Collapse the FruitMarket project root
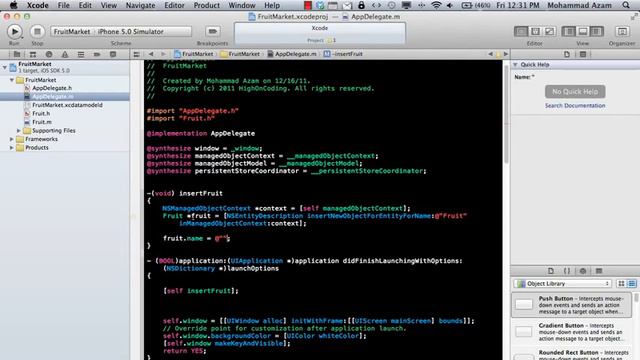The height and width of the screenshot is (360, 640). [x=5, y=67]
